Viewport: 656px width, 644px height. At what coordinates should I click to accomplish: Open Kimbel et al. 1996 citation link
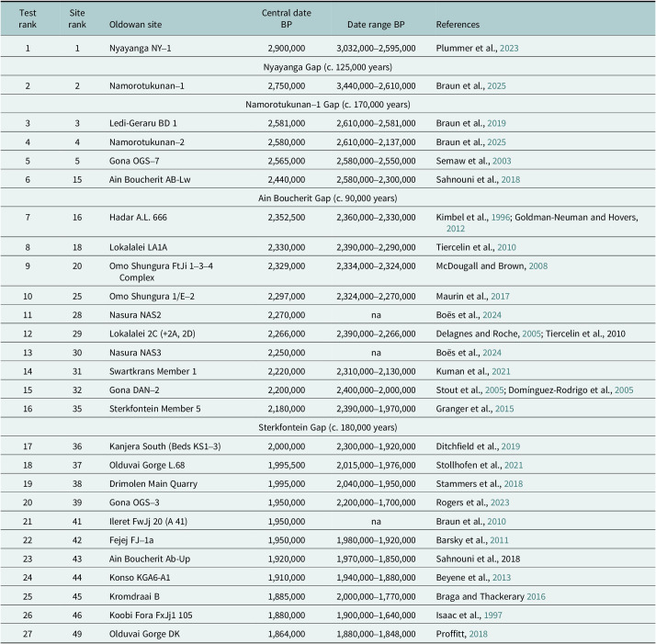tap(501, 217)
